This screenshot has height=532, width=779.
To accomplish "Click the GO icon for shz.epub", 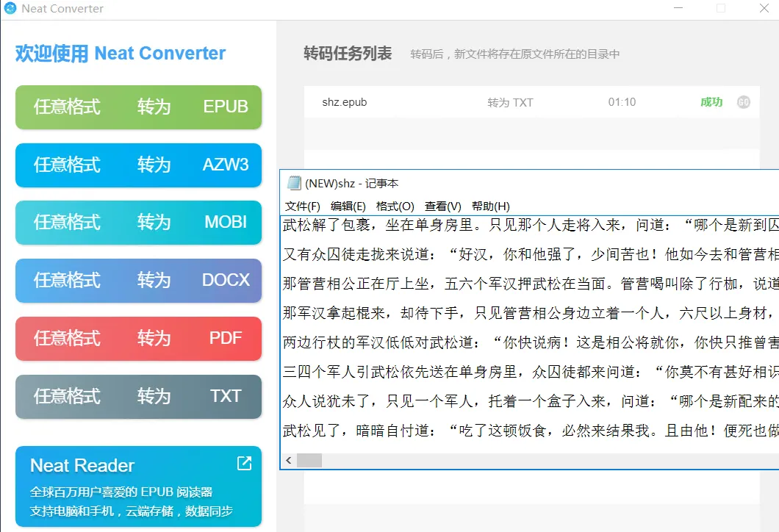I will click(x=743, y=102).
